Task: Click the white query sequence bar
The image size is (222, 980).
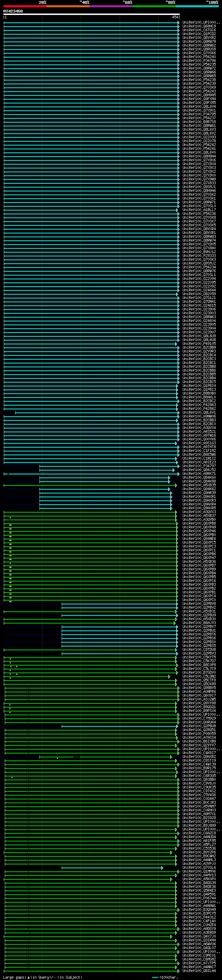Action: [x=92, y=15]
